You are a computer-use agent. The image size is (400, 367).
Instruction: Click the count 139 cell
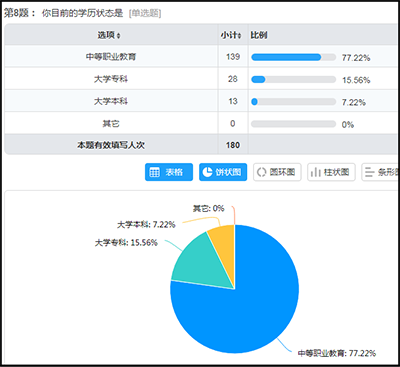click(x=233, y=57)
